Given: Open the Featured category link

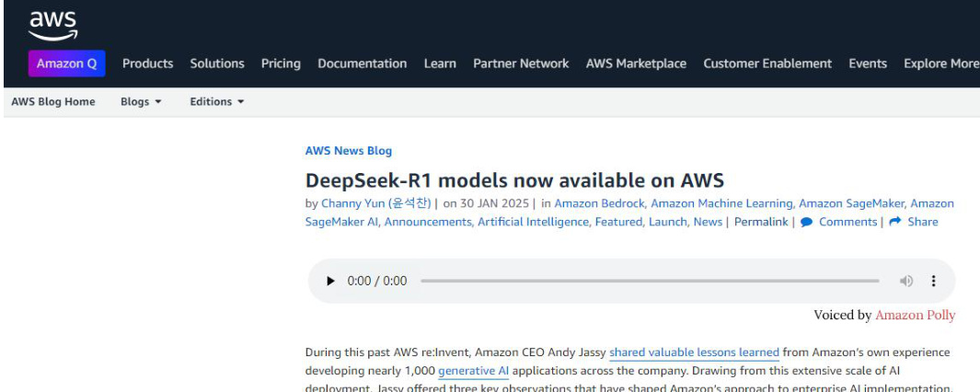Looking at the screenshot, I should [x=618, y=222].
